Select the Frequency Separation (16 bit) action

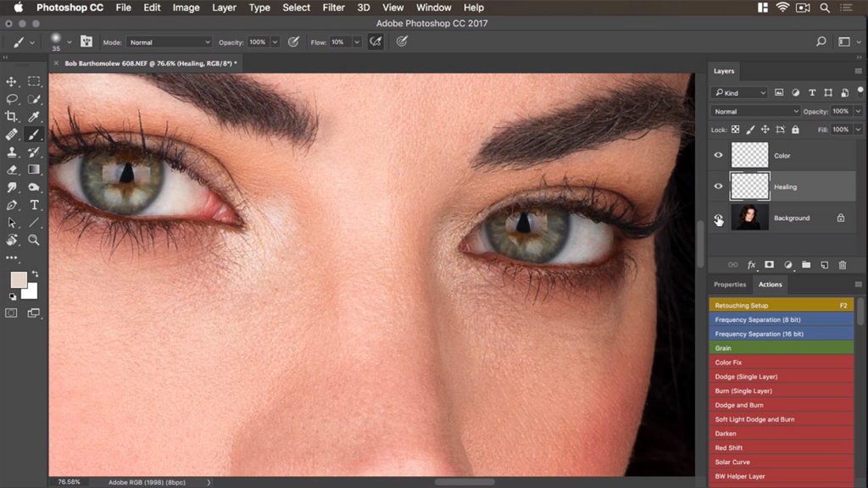763,334
